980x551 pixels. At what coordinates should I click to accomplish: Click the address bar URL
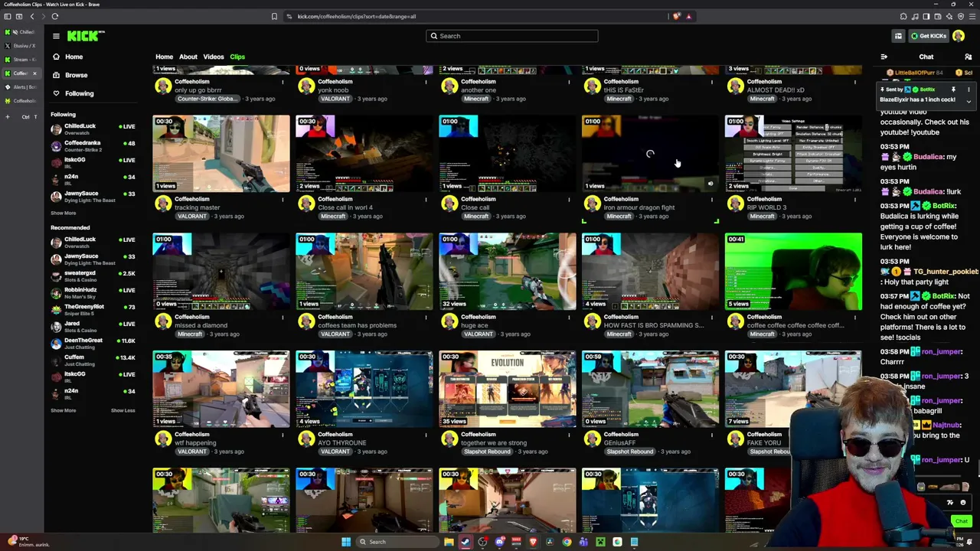pos(357,16)
